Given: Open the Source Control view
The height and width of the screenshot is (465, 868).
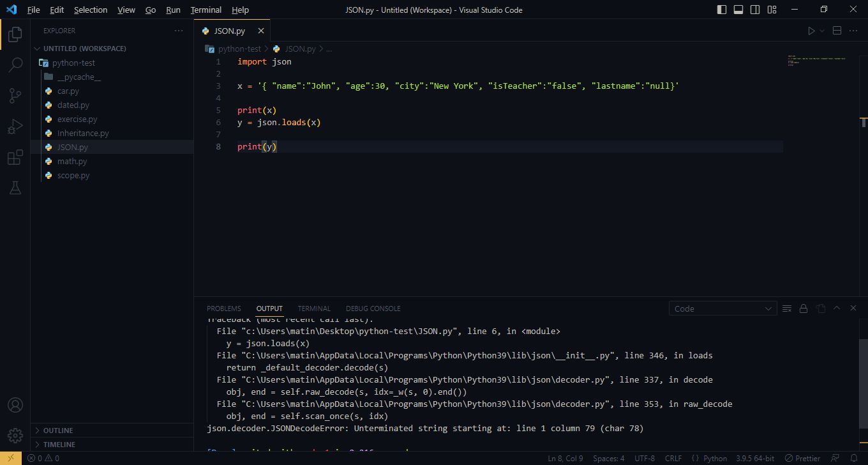Looking at the screenshot, I should point(15,96).
